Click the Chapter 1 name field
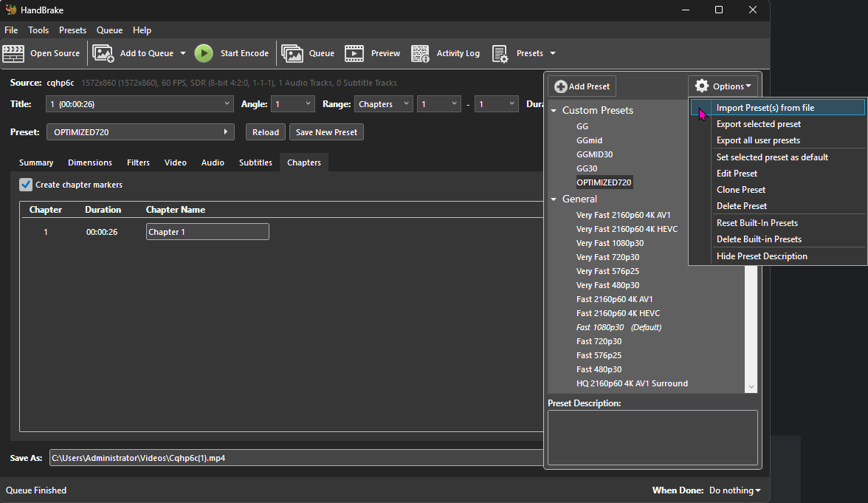 [x=207, y=232]
